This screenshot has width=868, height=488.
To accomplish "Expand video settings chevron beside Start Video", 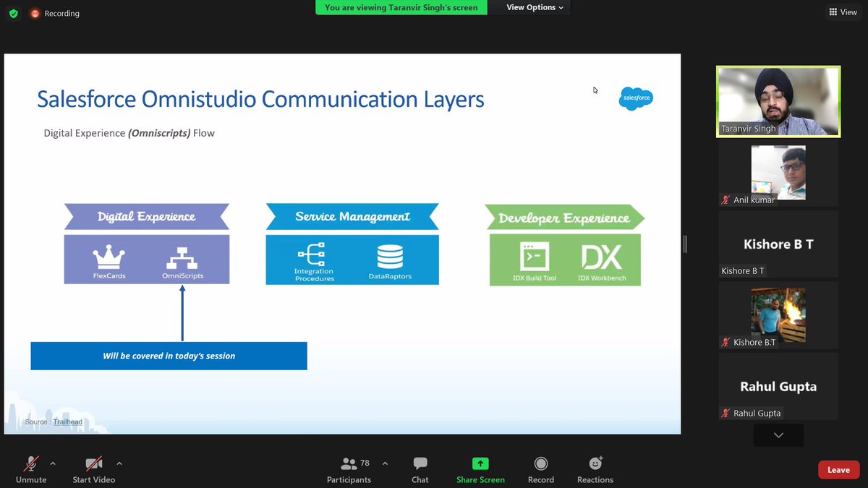I will [119, 463].
